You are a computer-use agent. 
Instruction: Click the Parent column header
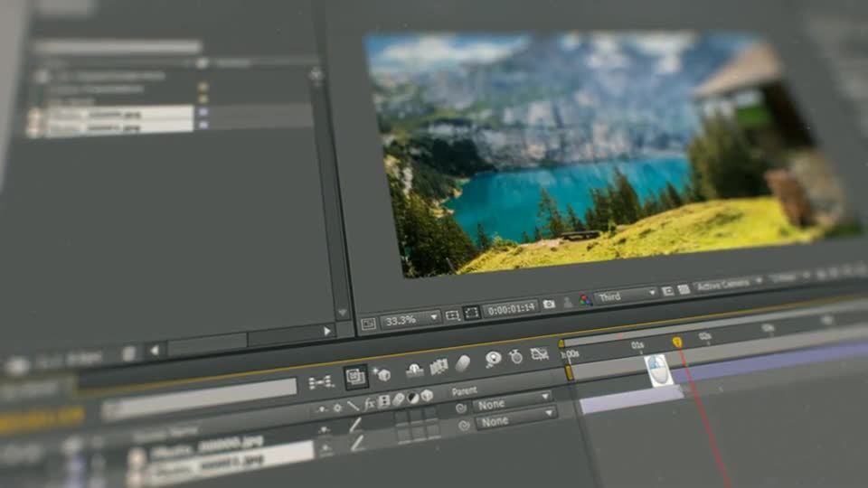[464, 390]
